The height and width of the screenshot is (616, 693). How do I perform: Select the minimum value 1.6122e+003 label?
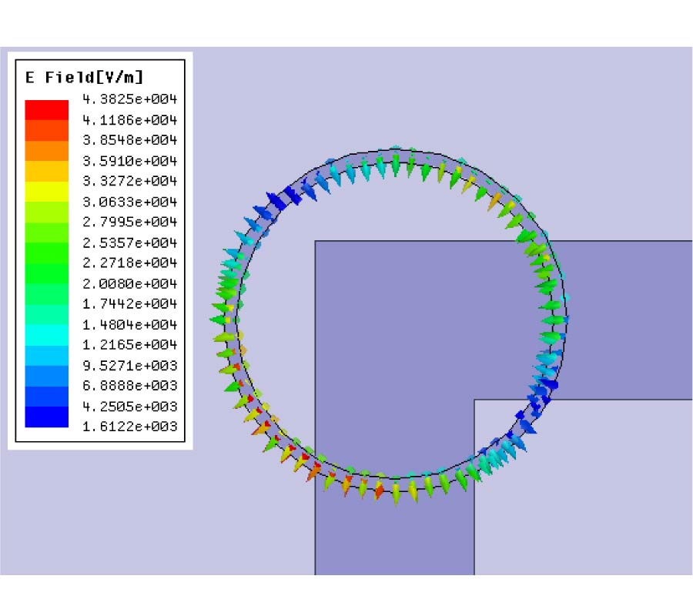129,426
